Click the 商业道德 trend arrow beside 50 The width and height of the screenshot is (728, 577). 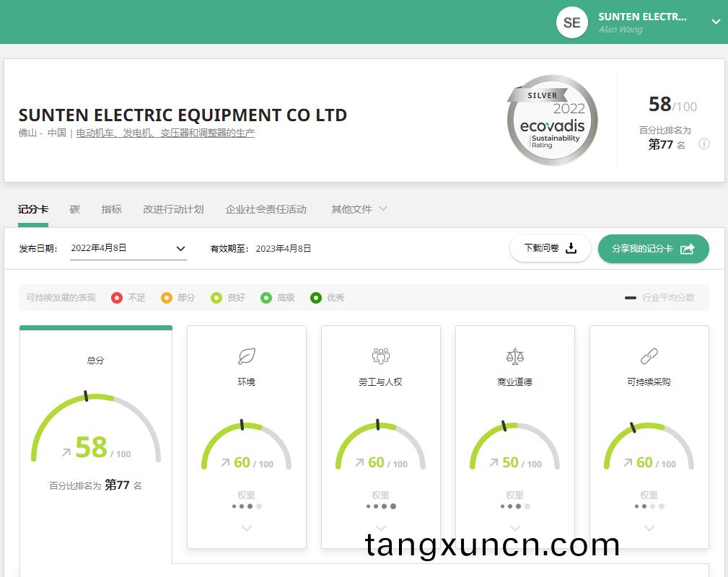pyautogui.click(x=494, y=462)
